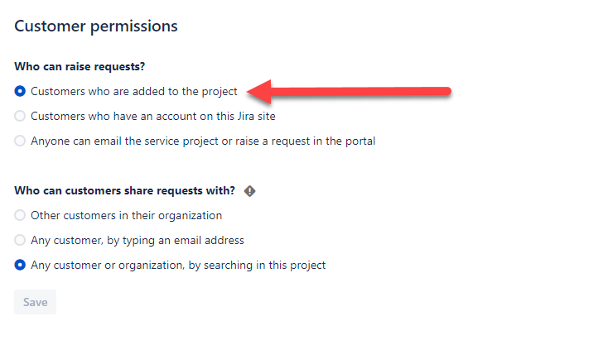The width and height of the screenshot is (608, 364).
Task: Pick the 'Any customer, by typing an email address' radio
Action: 20,240
